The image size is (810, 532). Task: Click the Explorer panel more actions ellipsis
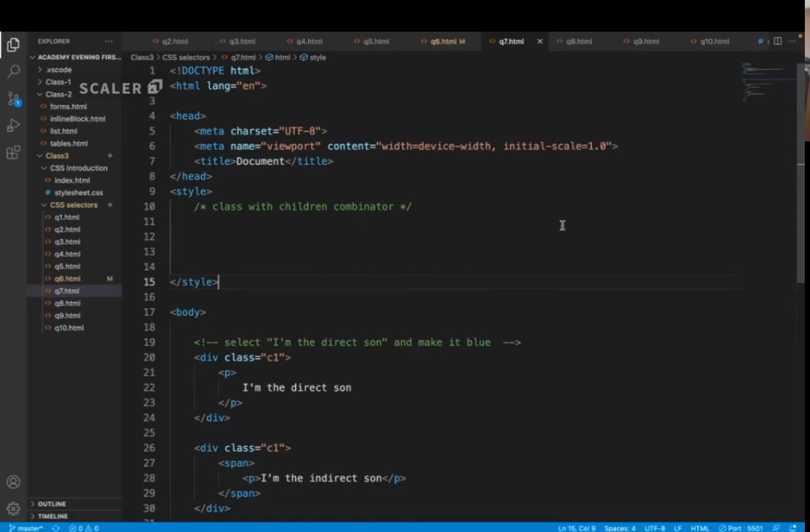pos(109,41)
